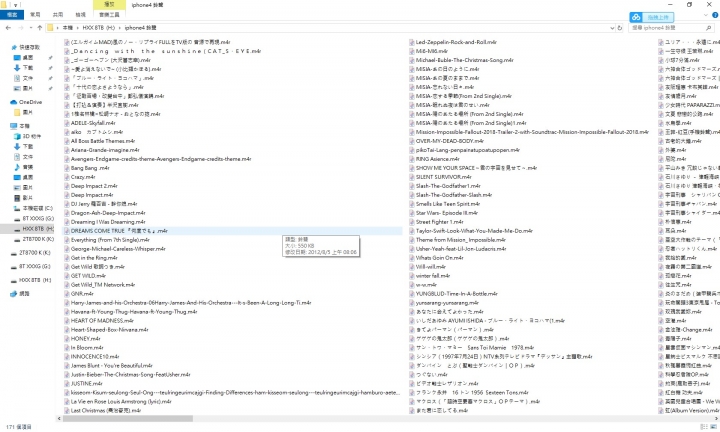Select 快速存取 star item in navigation pane
This screenshot has width=720, height=432.
[26, 47]
